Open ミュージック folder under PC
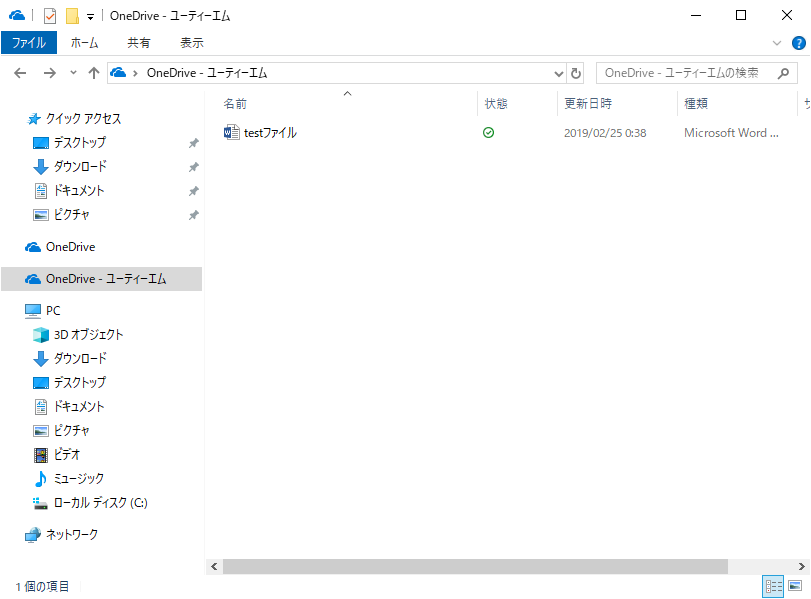Viewport: 811px width, 599px height. 79,478
